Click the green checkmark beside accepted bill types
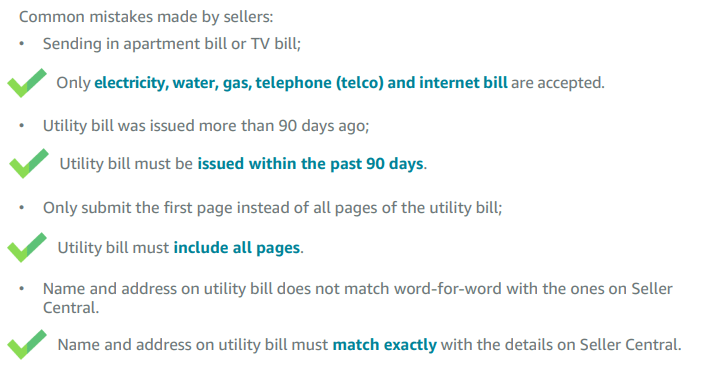Image resolution: width=701 pixels, height=372 pixels. pos(27,83)
